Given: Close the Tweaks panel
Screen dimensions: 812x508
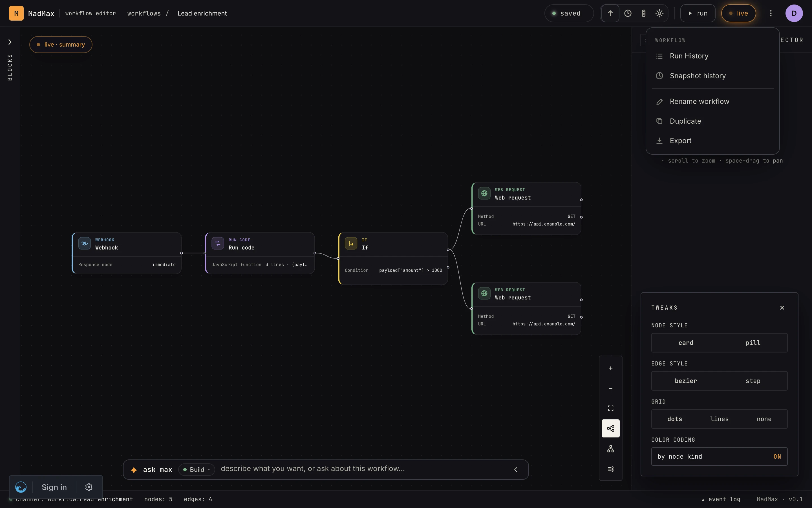Looking at the screenshot, I should (x=782, y=308).
